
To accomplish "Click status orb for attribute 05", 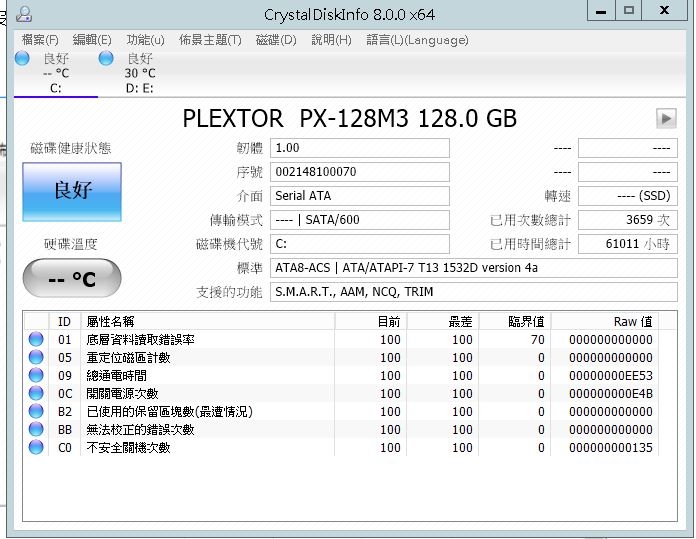I will [x=36, y=357].
